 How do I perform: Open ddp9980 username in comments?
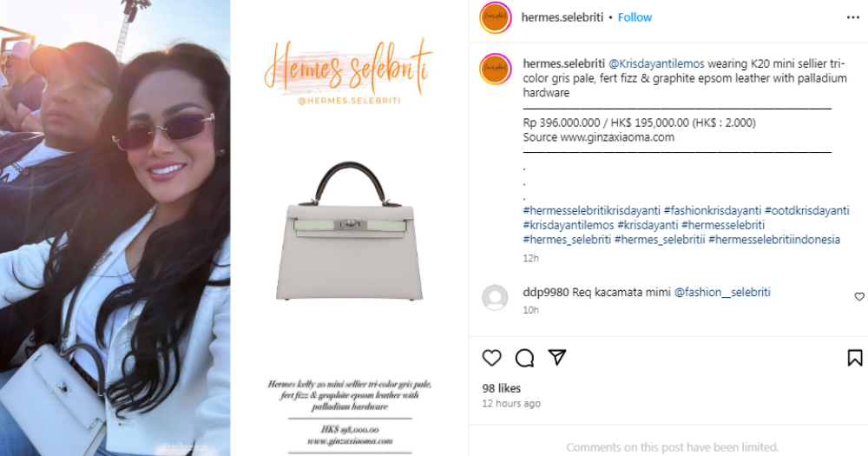click(546, 292)
